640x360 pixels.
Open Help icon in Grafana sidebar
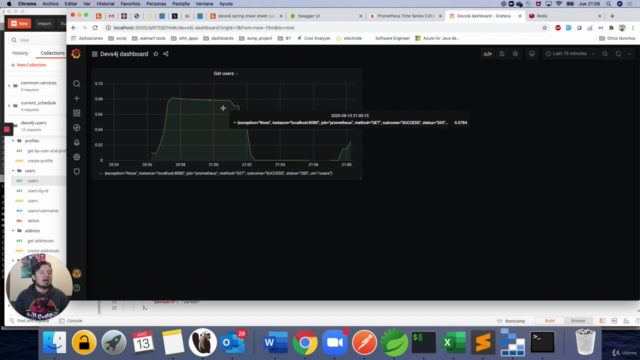point(76,288)
